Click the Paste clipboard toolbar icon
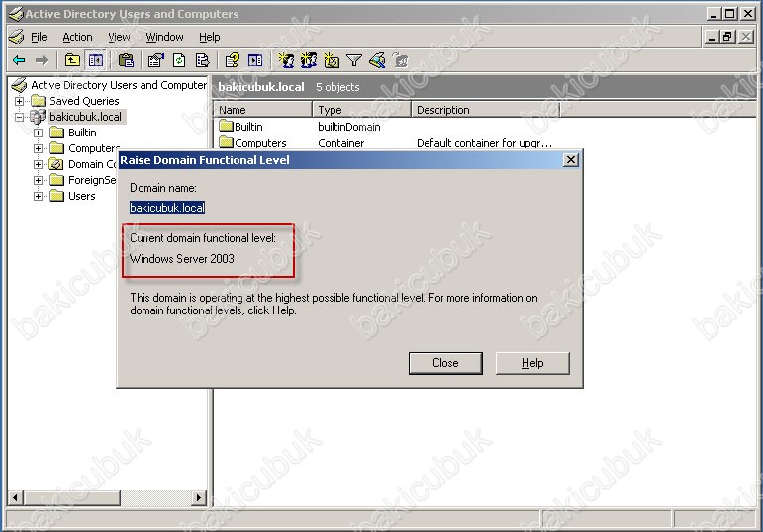Screen dimensions: 763x532 coord(126,60)
